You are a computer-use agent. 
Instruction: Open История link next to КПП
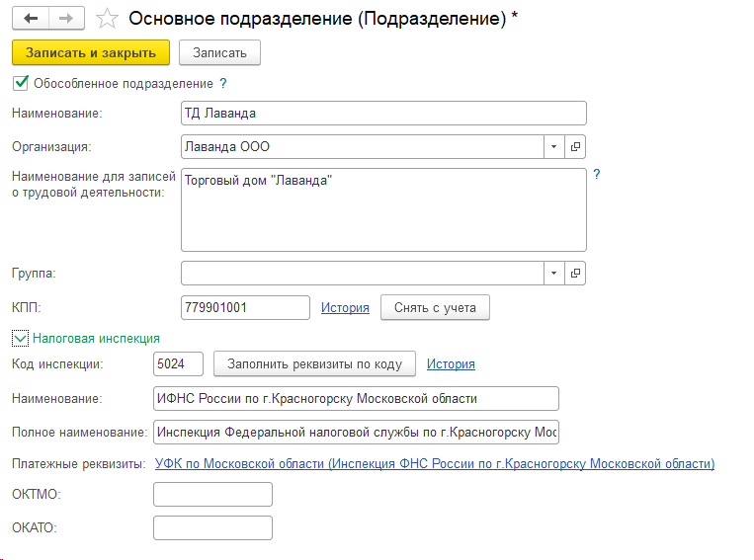pyautogui.click(x=345, y=307)
